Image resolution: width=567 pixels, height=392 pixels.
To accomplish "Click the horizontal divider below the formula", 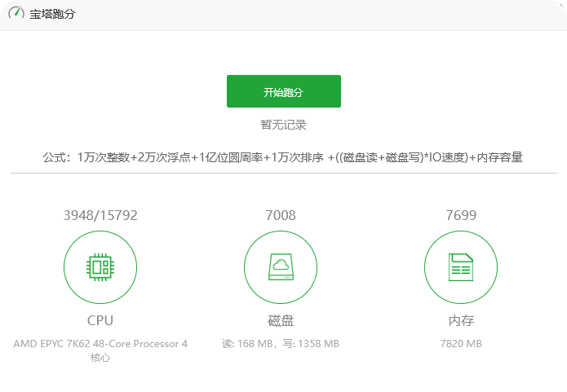I will [283, 173].
